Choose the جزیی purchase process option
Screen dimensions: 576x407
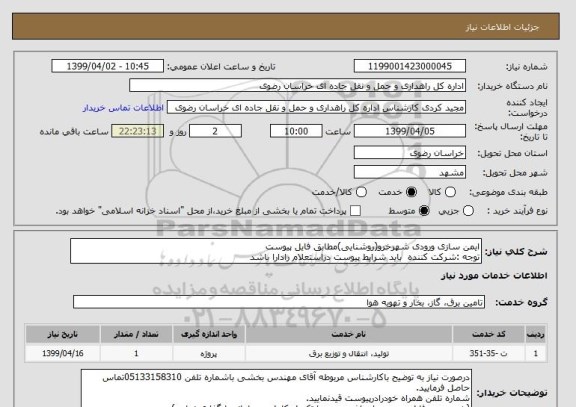coord(468,211)
